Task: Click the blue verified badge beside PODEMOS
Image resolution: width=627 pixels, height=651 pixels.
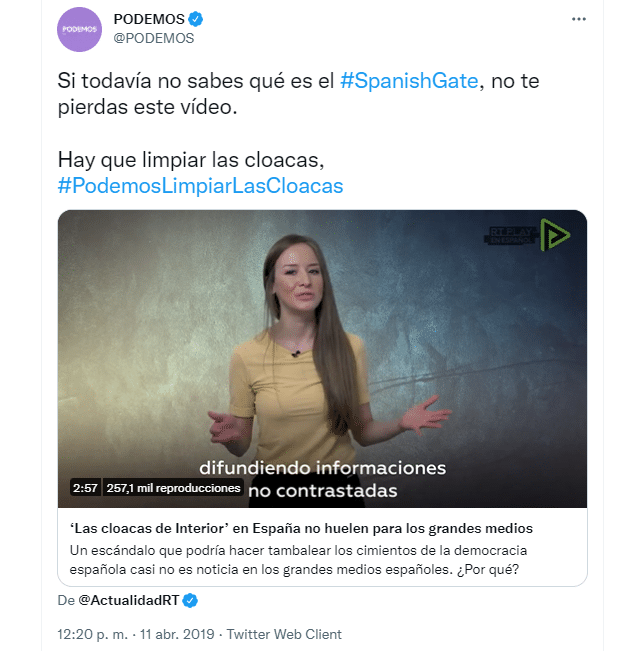Action: pos(196,19)
